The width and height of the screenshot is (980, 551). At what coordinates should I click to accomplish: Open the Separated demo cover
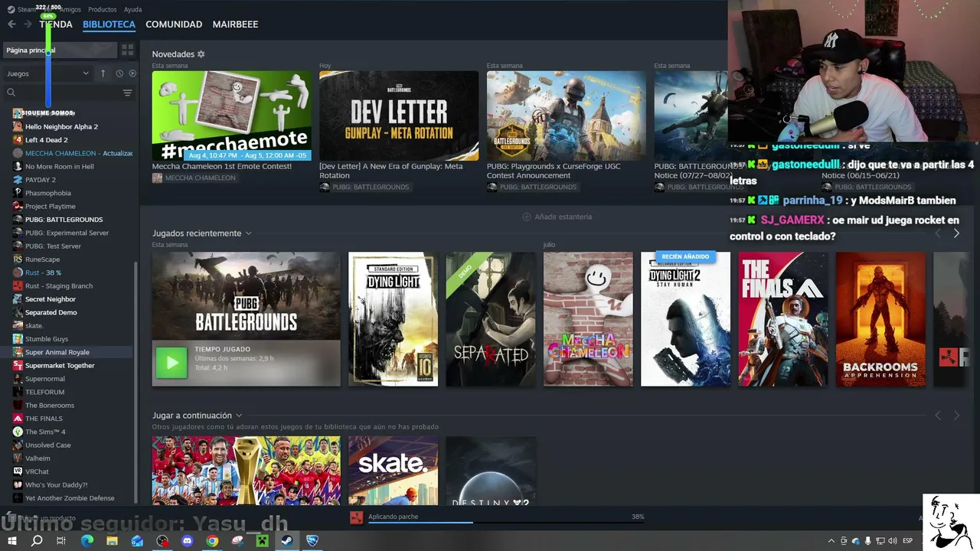[491, 319]
